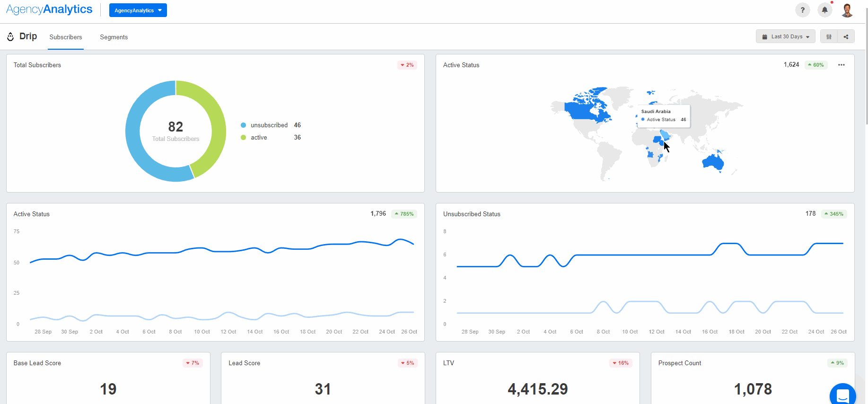The height and width of the screenshot is (404, 868).
Task: Open the live chat bubble
Action: point(842,395)
